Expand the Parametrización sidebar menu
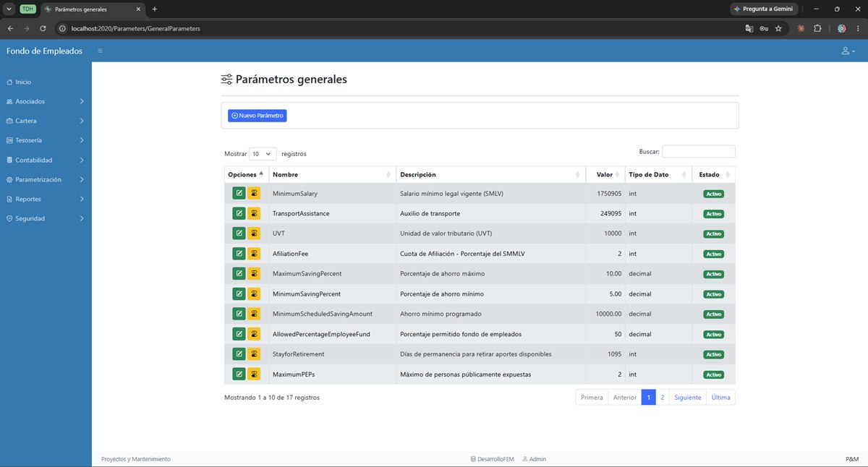 pos(46,179)
